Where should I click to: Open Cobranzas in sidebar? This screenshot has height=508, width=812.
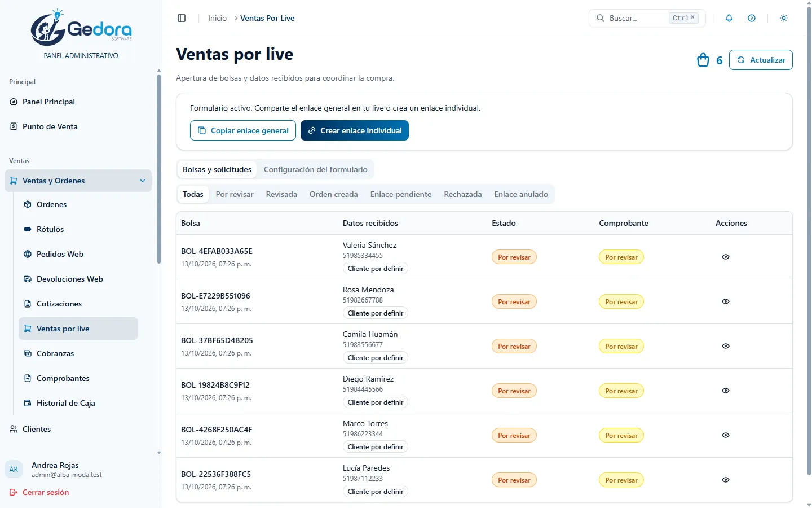[78, 353]
